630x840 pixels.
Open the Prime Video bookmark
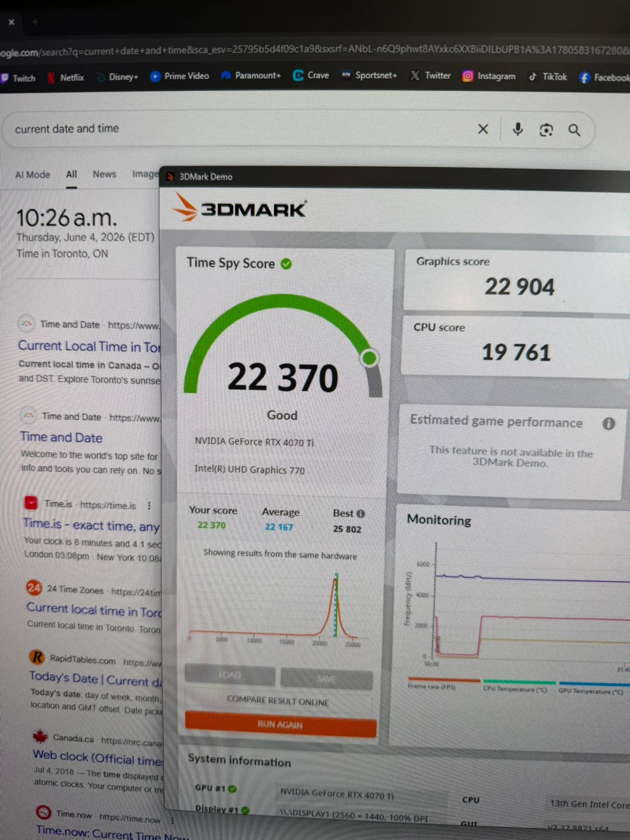click(x=180, y=76)
